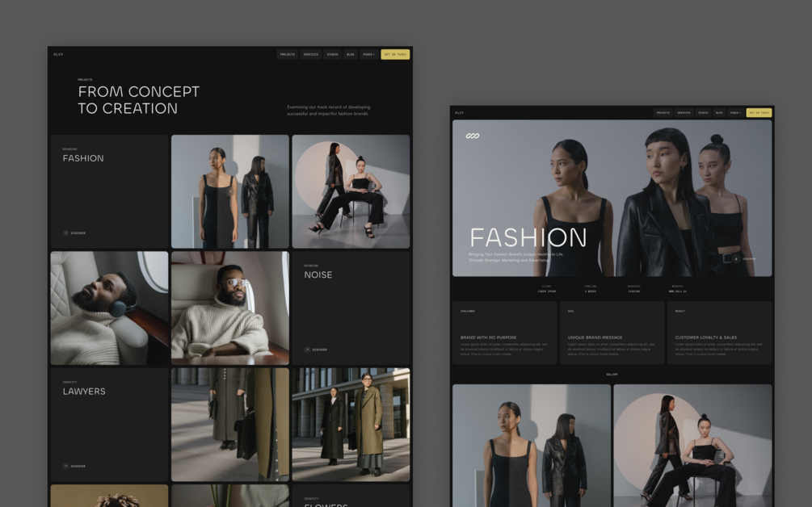The height and width of the screenshot is (507, 812).
Task: Open the man with headphones reclining photo
Action: point(109,308)
